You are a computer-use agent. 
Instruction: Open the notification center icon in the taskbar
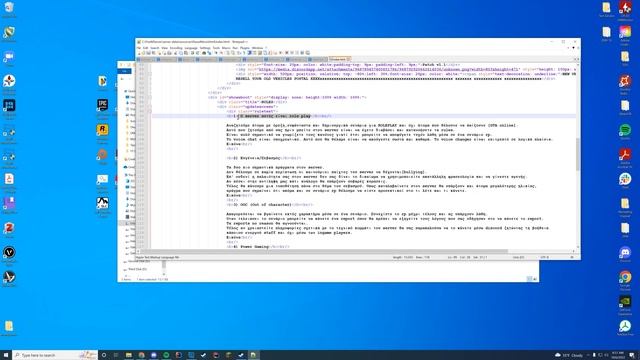(632, 355)
